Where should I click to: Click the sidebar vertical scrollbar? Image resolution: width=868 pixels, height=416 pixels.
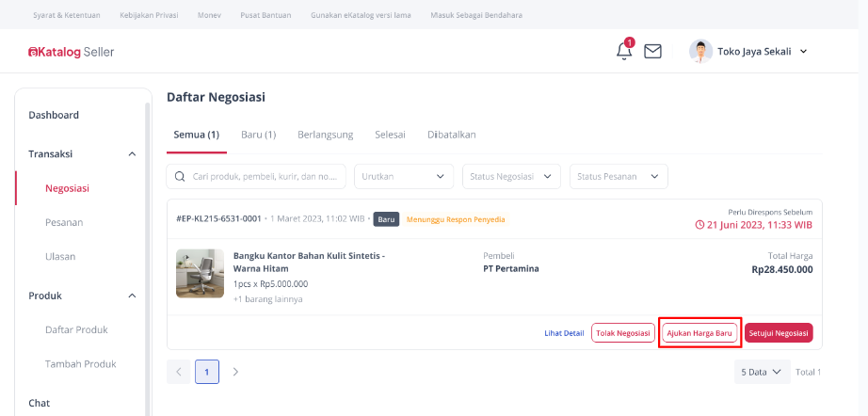pyautogui.click(x=147, y=258)
